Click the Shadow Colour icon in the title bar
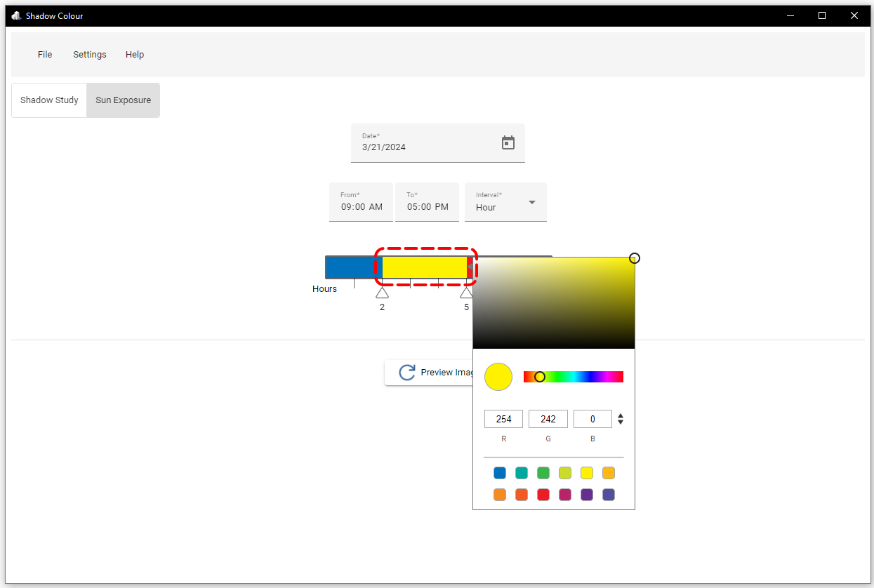This screenshot has width=874, height=588. coord(15,15)
